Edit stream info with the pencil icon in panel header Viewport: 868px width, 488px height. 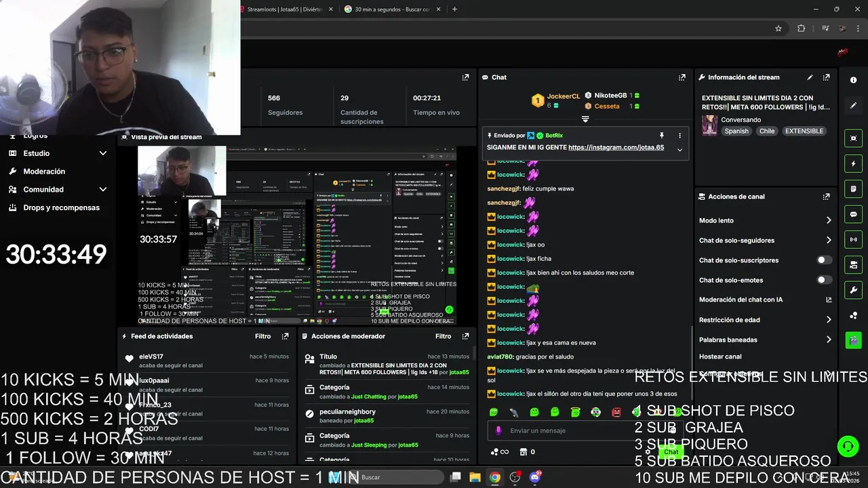click(810, 77)
